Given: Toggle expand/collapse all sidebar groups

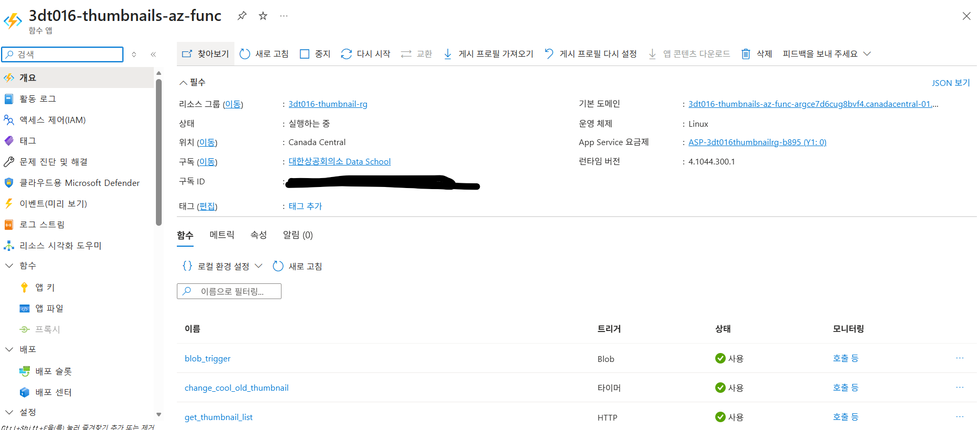Looking at the screenshot, I should click(x=134, y=54).
